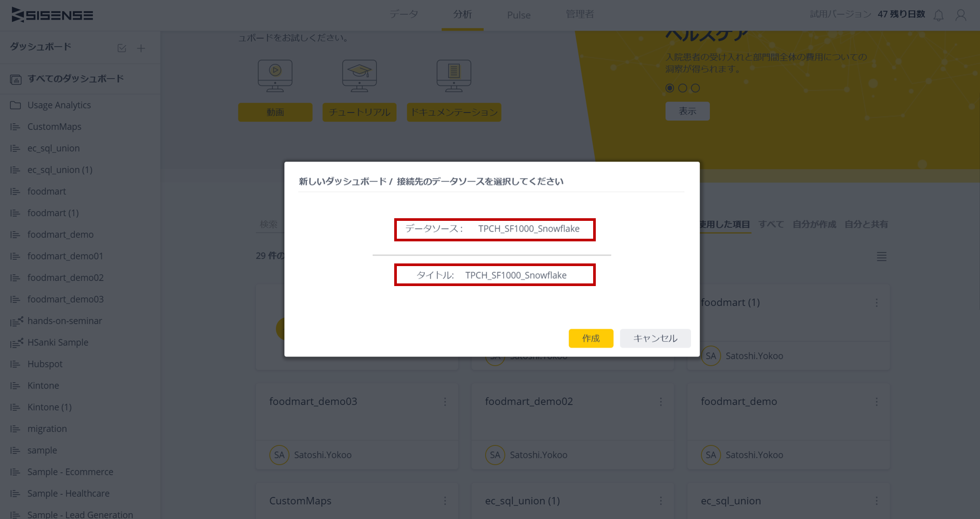This screenshot has width=980, height=519.
Task: Click the Sisense logo
Action: click(x=52, y=15)
